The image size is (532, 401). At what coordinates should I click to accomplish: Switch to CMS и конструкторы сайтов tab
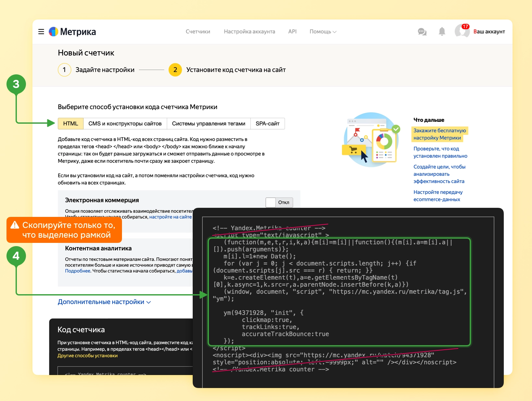point(125,124)
